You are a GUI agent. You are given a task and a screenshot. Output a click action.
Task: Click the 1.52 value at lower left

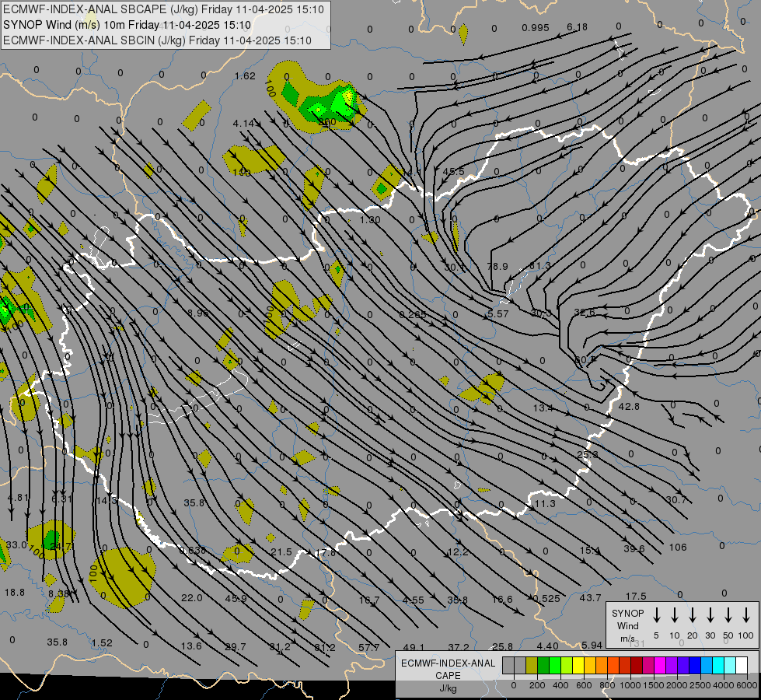(102, 643)
